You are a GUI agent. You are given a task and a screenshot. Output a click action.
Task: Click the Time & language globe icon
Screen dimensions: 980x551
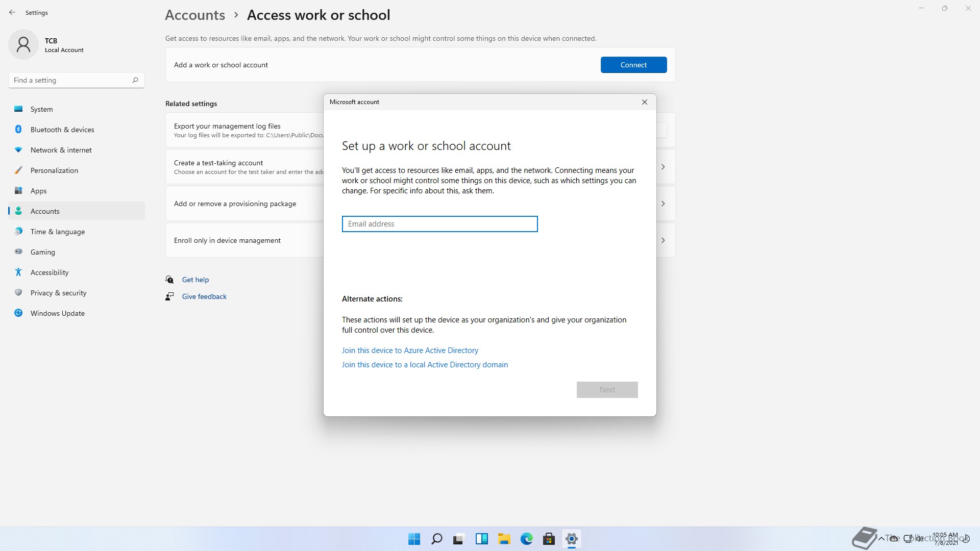point(18,231)
